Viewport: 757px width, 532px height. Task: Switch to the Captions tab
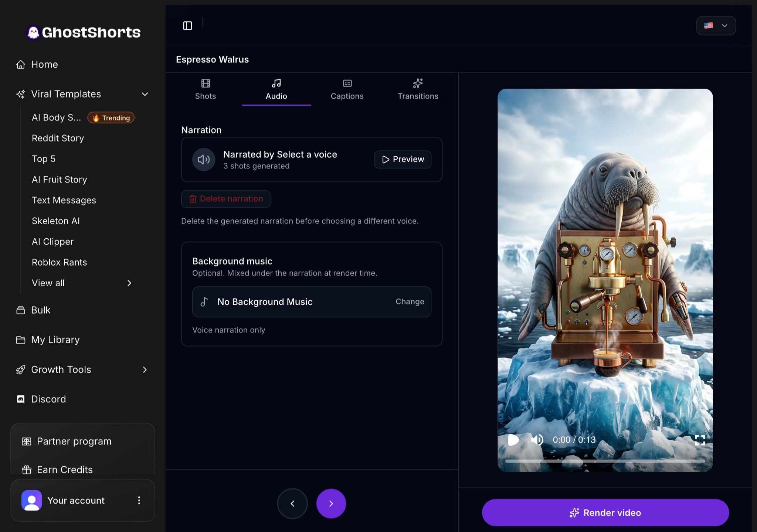(347, 89)
